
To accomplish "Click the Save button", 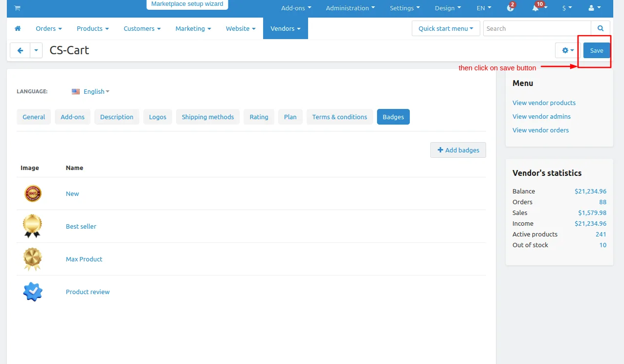I will coord(597,50).
